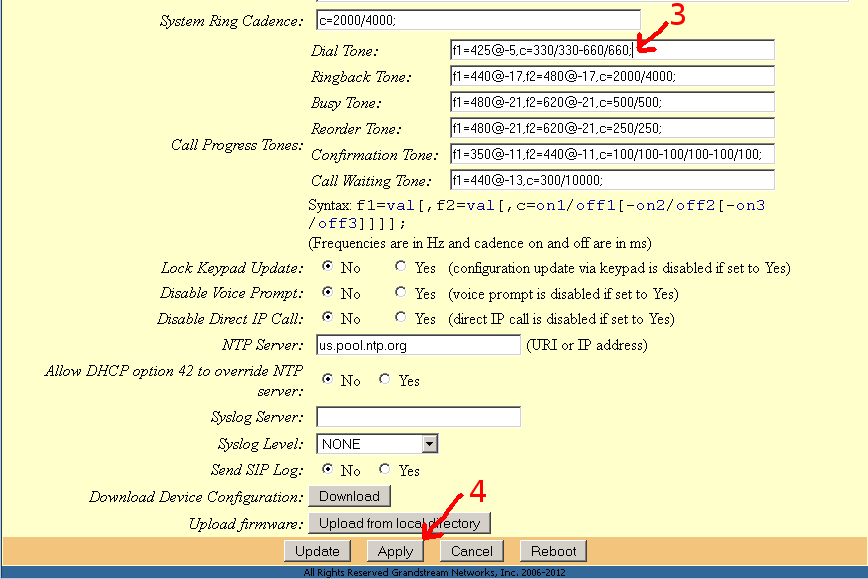Focus the Busy Tone text field
This screenshot has width=868, height=579.
pyautogui.click(x=612, y=102)
